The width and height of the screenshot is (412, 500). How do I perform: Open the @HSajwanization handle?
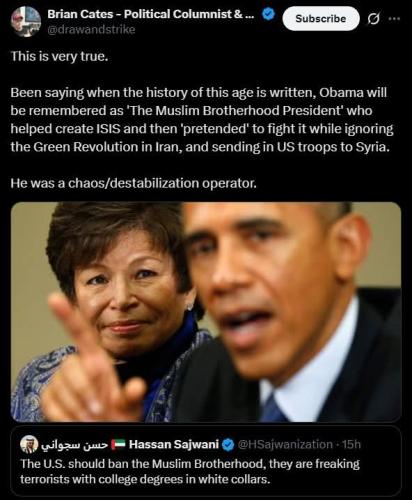coord(285,444)
